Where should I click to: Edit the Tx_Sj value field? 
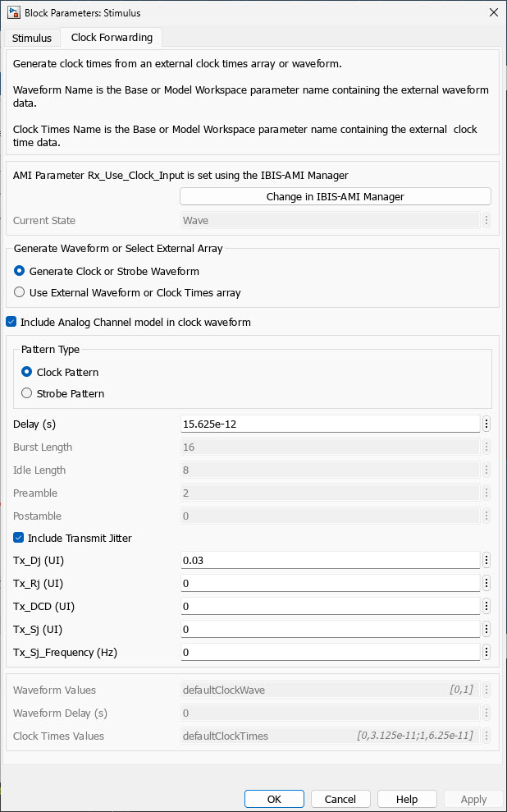click(328, 629)
